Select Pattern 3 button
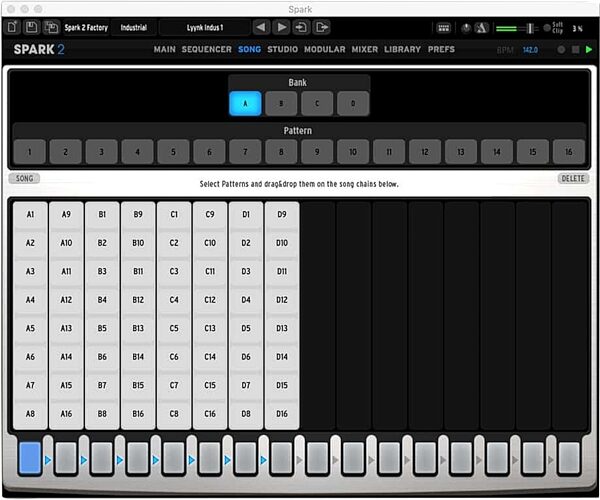Screen dimensions: 600x500 point(101,152)
